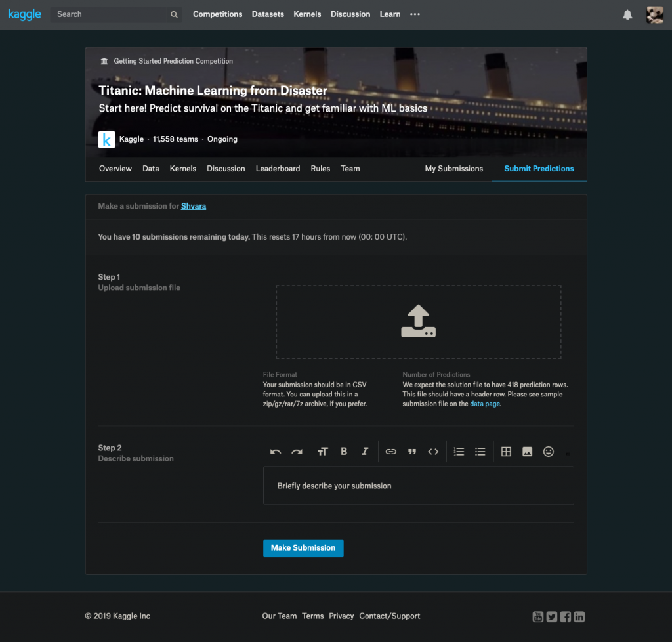Click the submission description text box
This screenshot has width=672, height=642.
coord(418,486)
